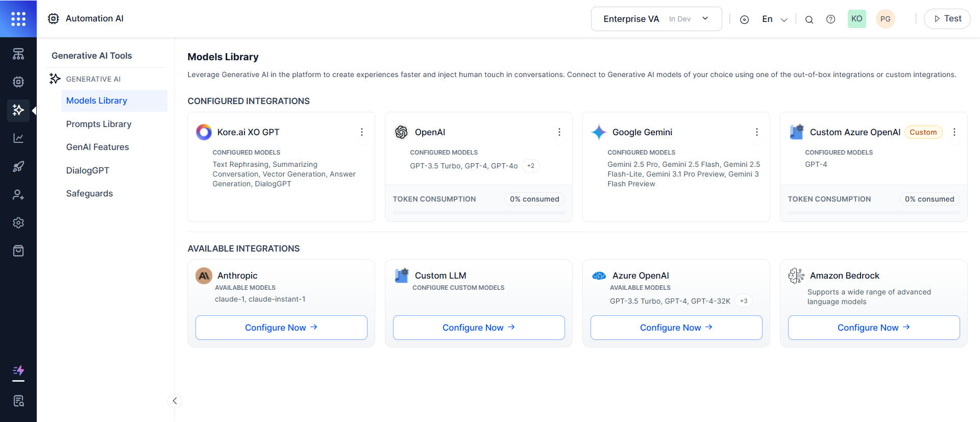Expand the Enterprise VA app selector

(x=656, y=19)
